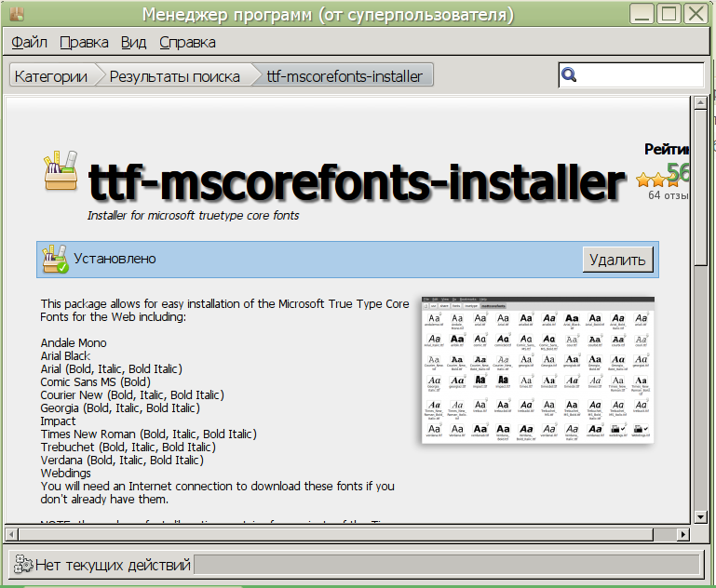The image size is (716, 588).
Task: Click the 'Installer for microsoft truetype core fonts' subtitle
Action: pos(193,215)
